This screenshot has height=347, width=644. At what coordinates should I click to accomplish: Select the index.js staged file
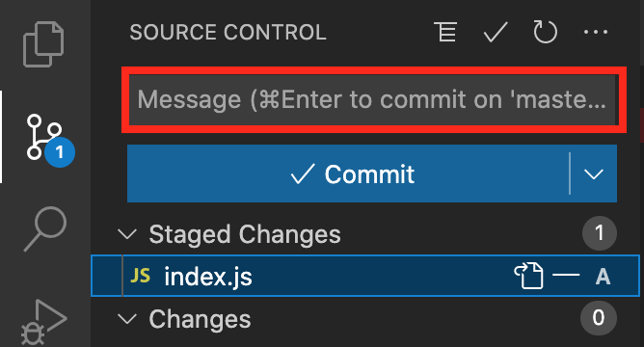coord(365,276)
